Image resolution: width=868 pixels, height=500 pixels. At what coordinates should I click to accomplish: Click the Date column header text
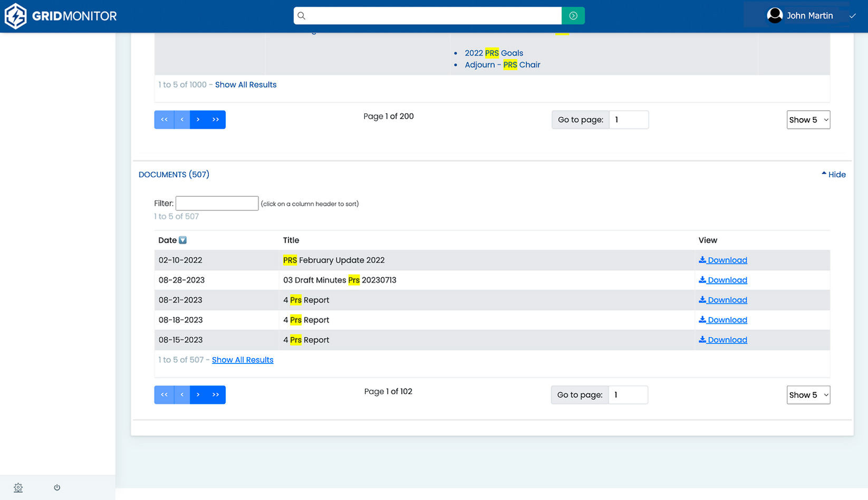(167, 240)
